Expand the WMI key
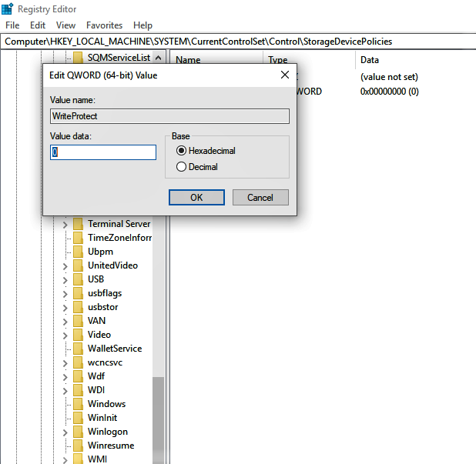 65,460
